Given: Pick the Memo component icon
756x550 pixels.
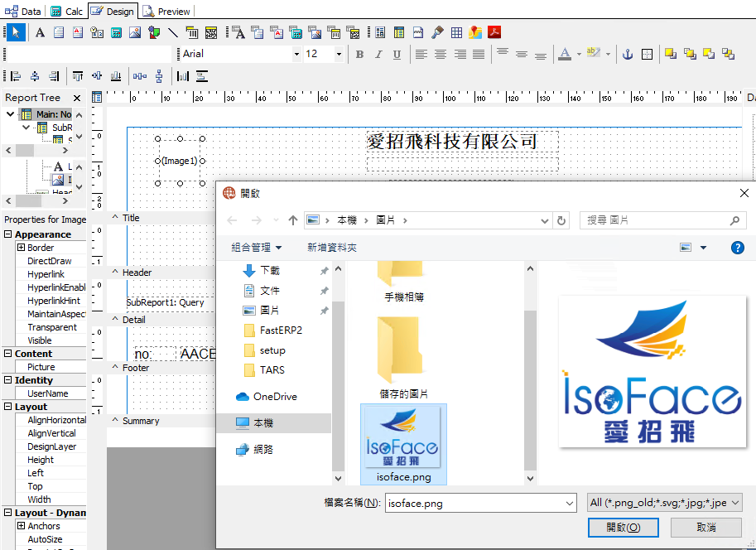Looking at the screenshot, I should 59,32.
